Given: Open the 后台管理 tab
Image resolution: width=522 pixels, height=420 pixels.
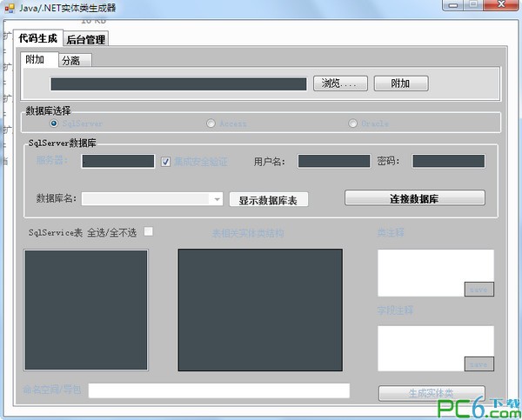Looking at the screenshot, I should [85, 40].
